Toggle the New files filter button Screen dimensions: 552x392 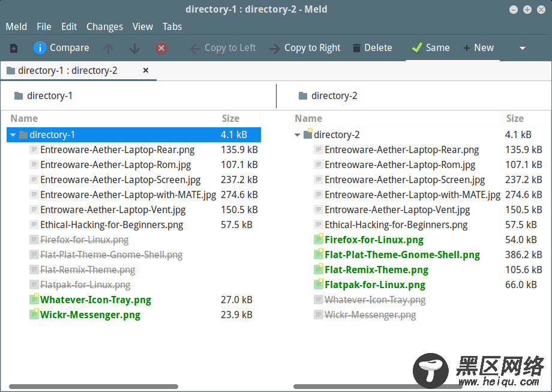pos(479,48)
